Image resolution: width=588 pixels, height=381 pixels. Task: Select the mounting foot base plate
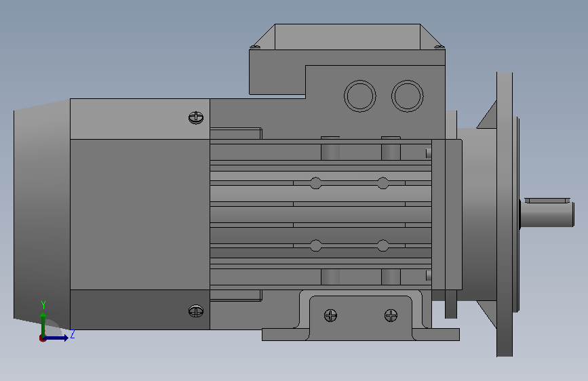(x=361, y=334)
